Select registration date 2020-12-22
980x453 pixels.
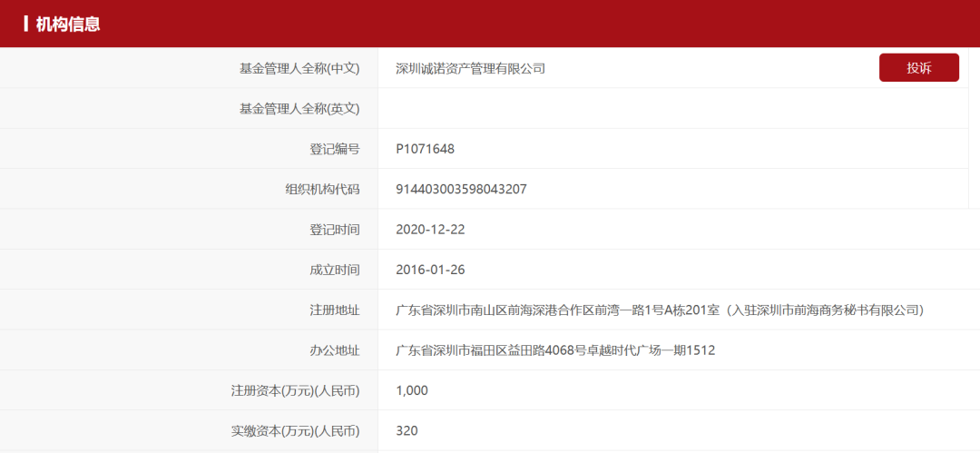pos(431,230)
